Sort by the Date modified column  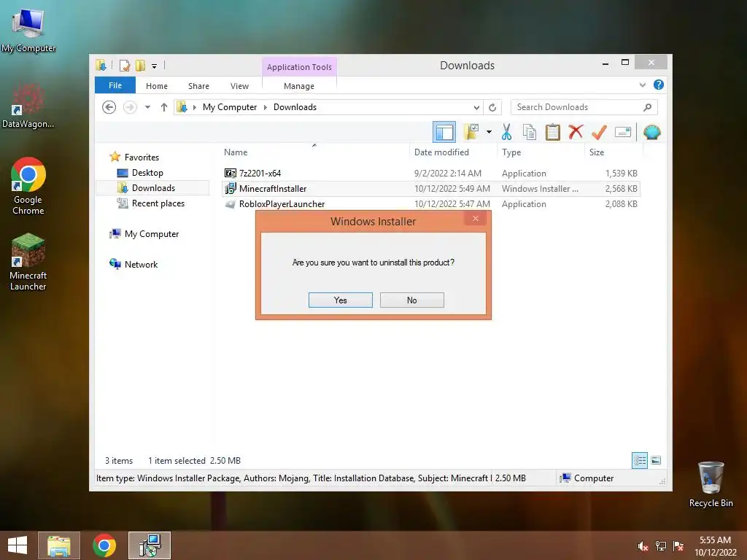coord(441,152)
